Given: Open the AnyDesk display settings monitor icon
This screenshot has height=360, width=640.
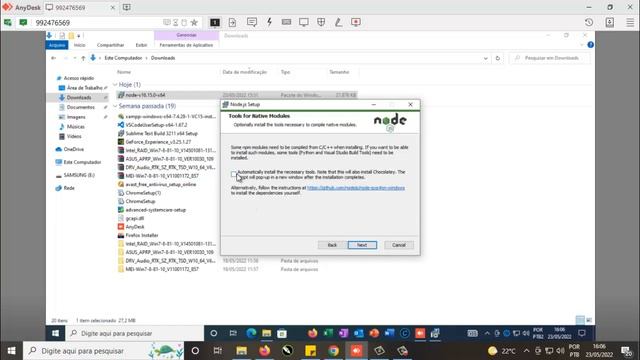Looking at the screenshot, I should [x=304, y=22].
